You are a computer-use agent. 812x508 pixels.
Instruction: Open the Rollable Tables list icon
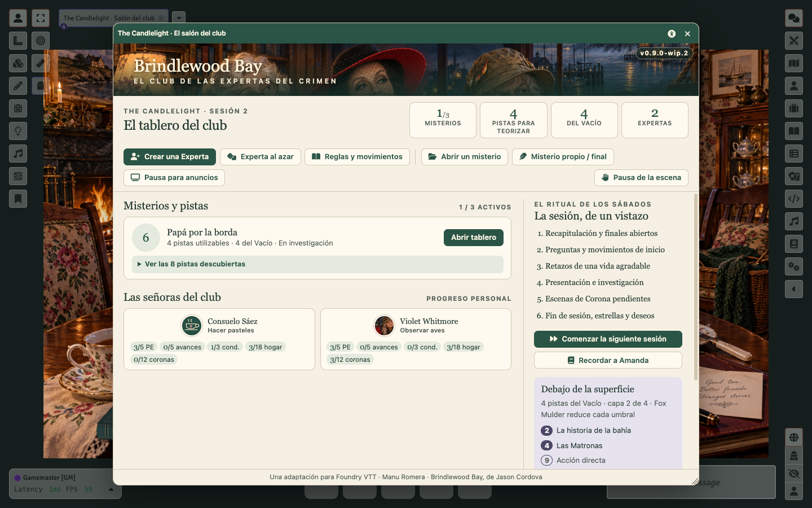point(794,154)
